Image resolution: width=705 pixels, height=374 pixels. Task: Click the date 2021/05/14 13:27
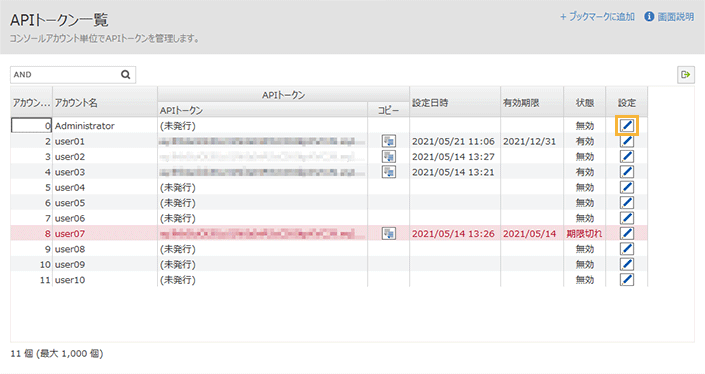[453, 156]
